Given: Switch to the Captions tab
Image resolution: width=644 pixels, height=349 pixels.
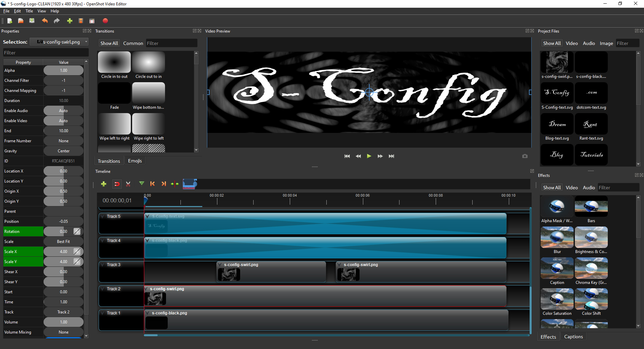Looking at the screenshot, I should click(574, 337).
